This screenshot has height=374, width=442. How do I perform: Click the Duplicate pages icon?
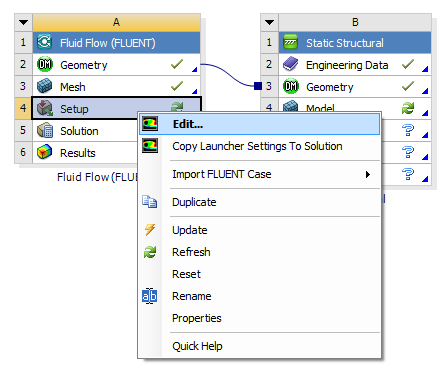[150, 202]
